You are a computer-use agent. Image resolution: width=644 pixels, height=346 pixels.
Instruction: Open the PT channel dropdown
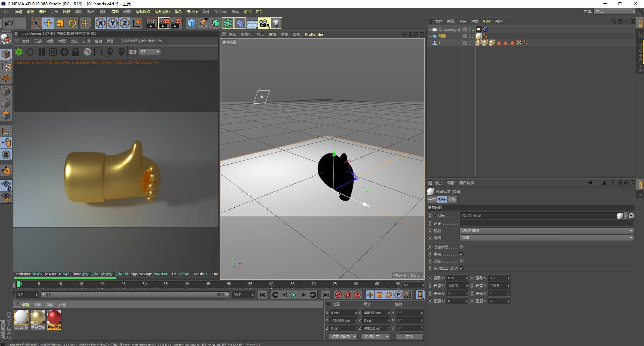[x=150, y=52]
